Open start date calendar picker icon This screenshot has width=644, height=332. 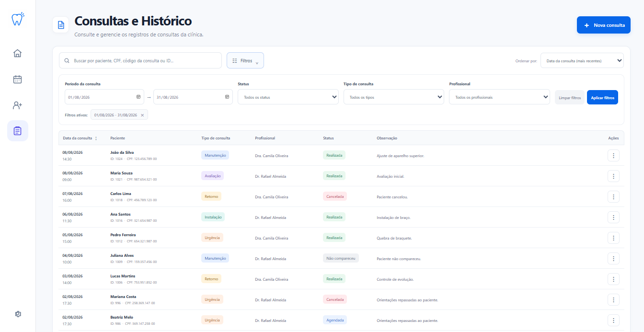tap(138, 97)
